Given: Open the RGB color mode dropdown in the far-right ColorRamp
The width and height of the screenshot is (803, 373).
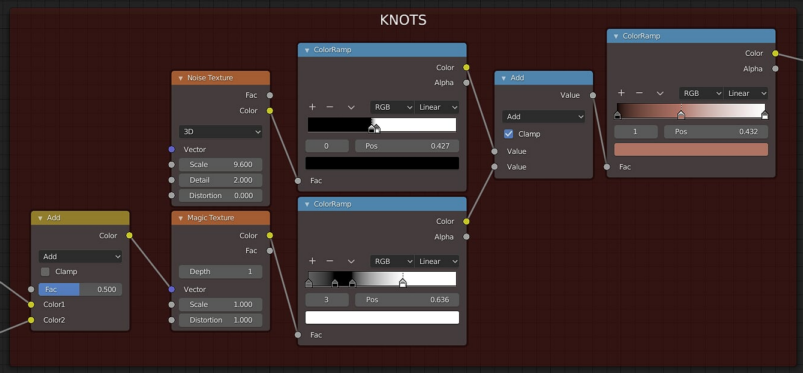Looking at the screenshot, I should [701, 93].
